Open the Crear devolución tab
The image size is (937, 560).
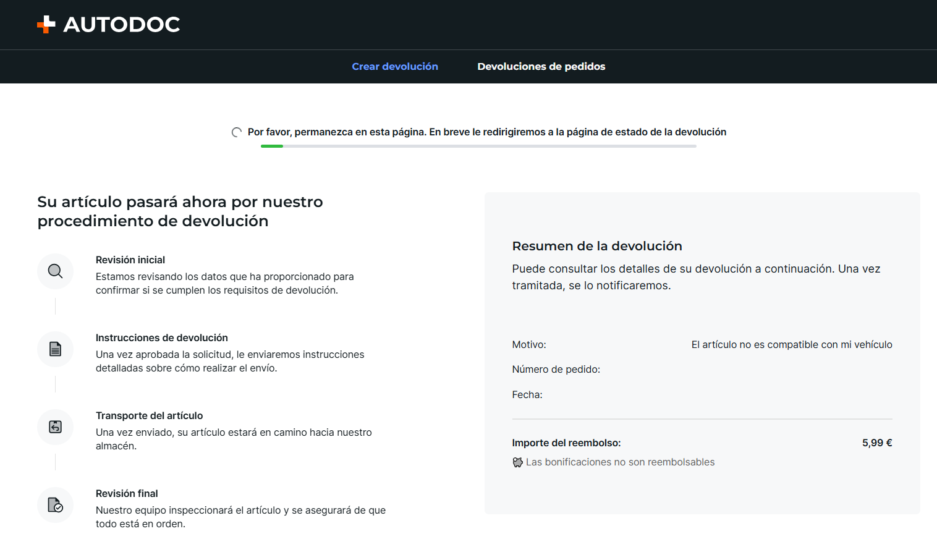pos(395,67)
